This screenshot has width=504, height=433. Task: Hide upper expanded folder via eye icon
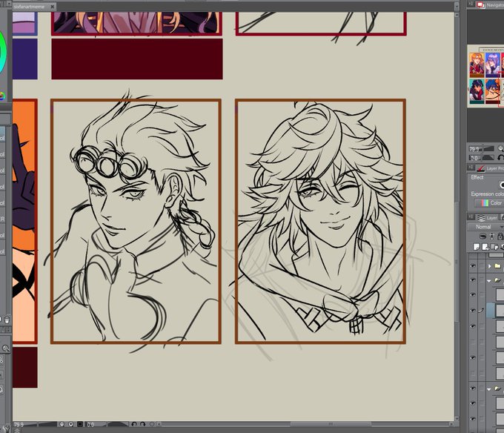click(x=473, y=280)
